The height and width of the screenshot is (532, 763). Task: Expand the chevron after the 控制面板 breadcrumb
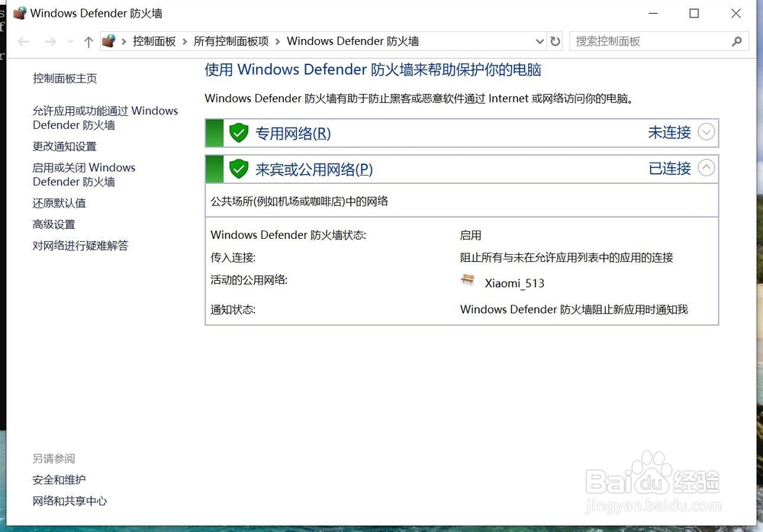pos(185,42)
